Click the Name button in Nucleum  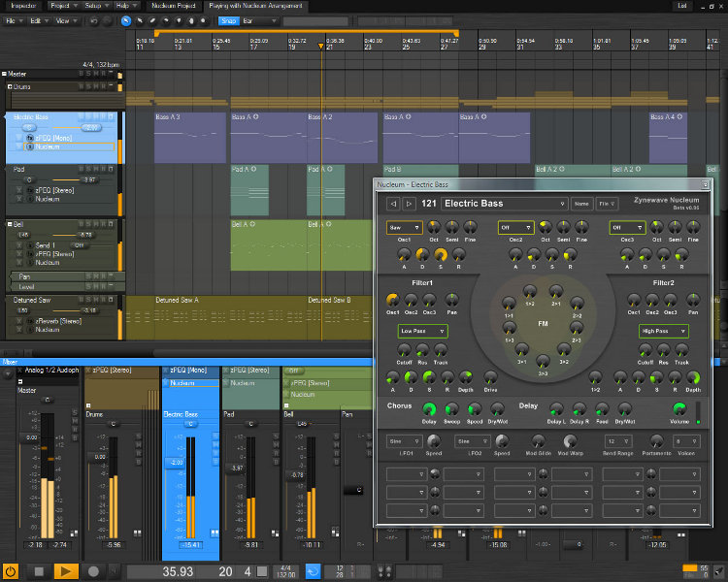581,204
